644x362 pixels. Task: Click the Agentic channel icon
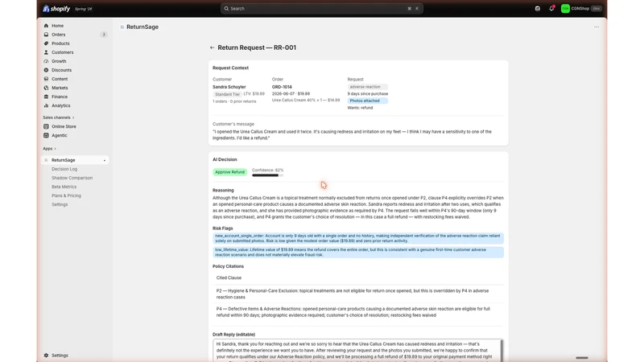click(46, 135)
